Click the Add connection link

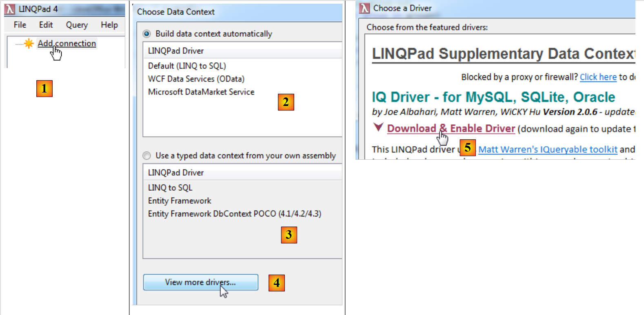tap(67, 43)
